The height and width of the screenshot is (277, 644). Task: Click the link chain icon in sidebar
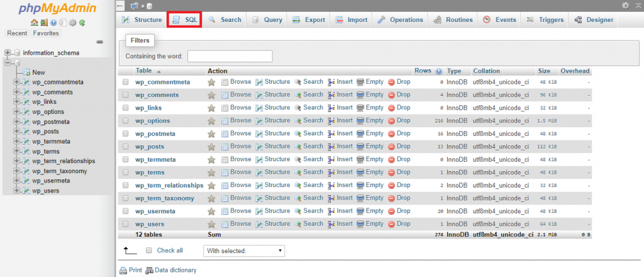pos(99,42)
